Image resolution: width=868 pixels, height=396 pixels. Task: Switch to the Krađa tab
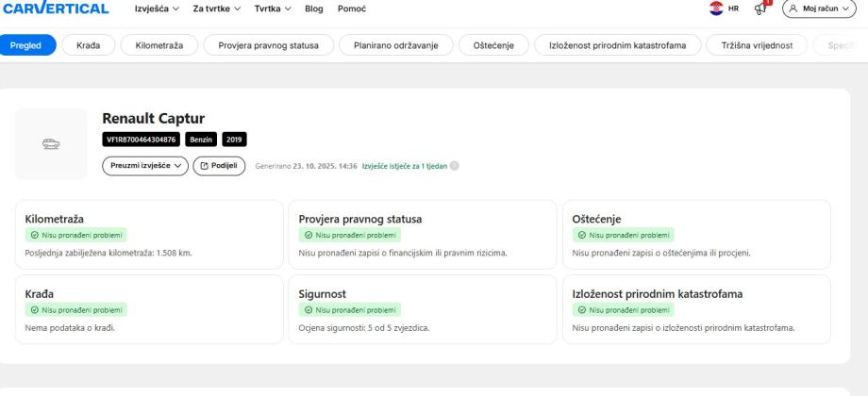coord(88,45)
